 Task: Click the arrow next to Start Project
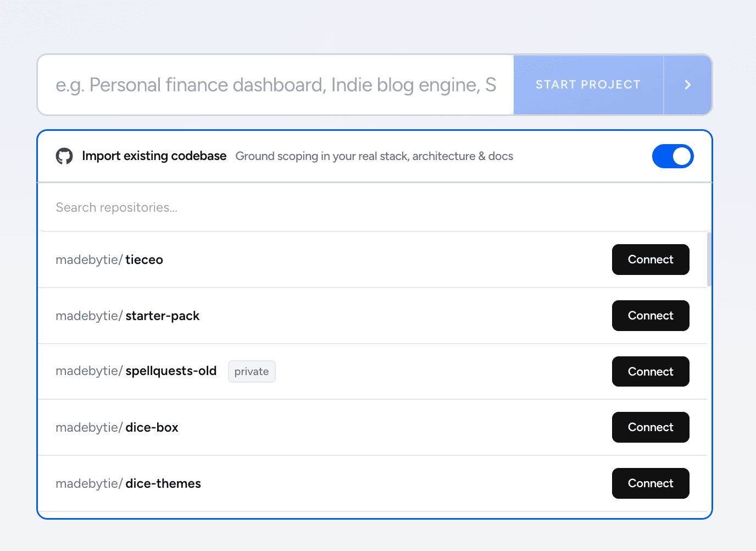(687, 85)
